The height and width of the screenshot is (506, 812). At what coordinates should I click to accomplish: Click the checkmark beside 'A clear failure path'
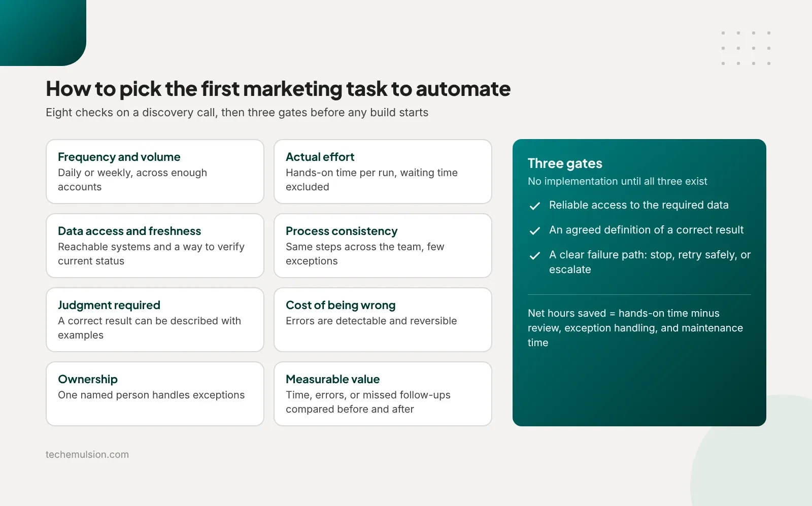(x=534, y=255)
